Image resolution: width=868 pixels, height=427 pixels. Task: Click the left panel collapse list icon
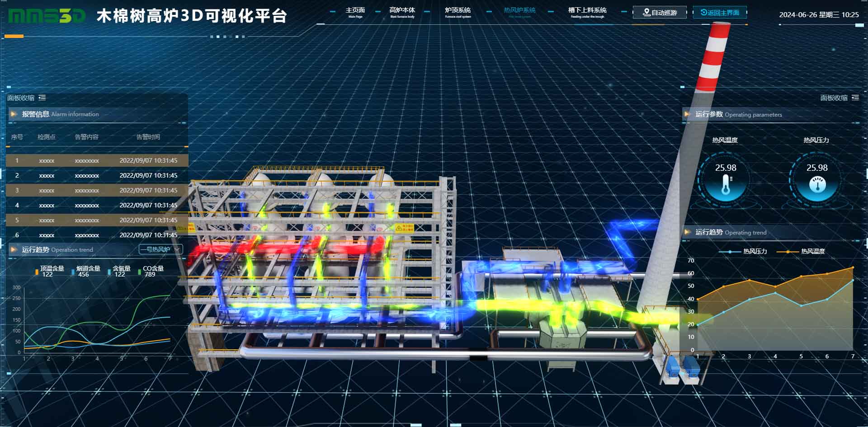point(42,98)
